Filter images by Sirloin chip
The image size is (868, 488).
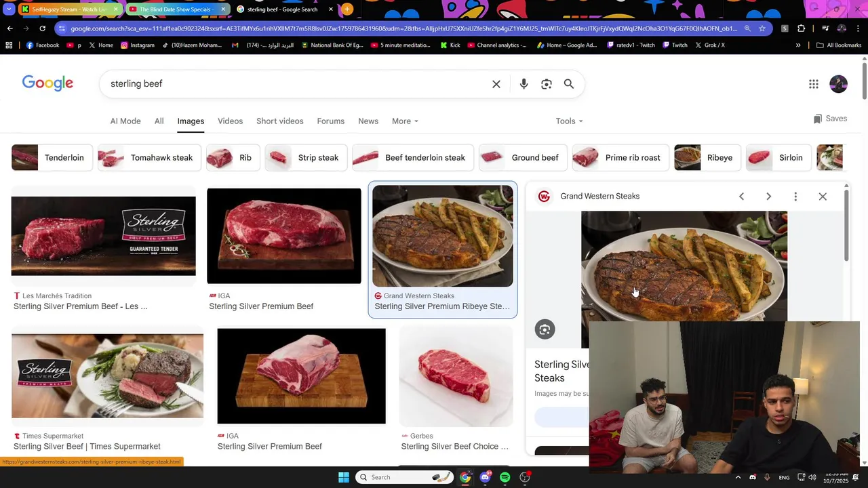pos(778,158)
